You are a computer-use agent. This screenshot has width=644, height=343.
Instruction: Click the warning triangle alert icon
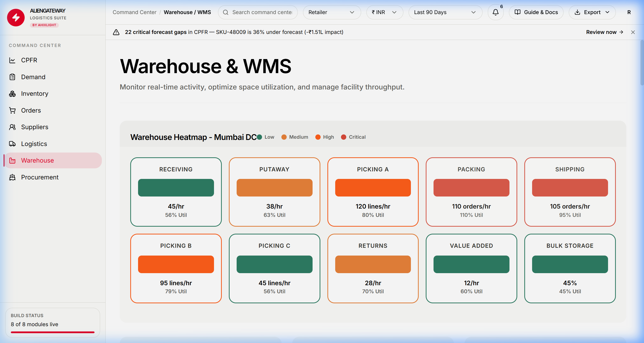(116, 32)
